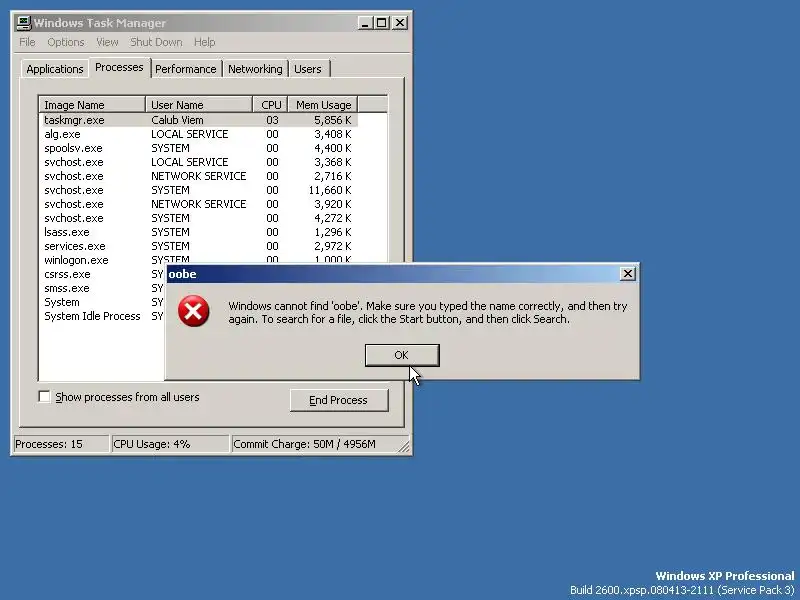Close the Windows Task Manager window
Viewport: 800px width, 600px height.
(x=400, y=23)
